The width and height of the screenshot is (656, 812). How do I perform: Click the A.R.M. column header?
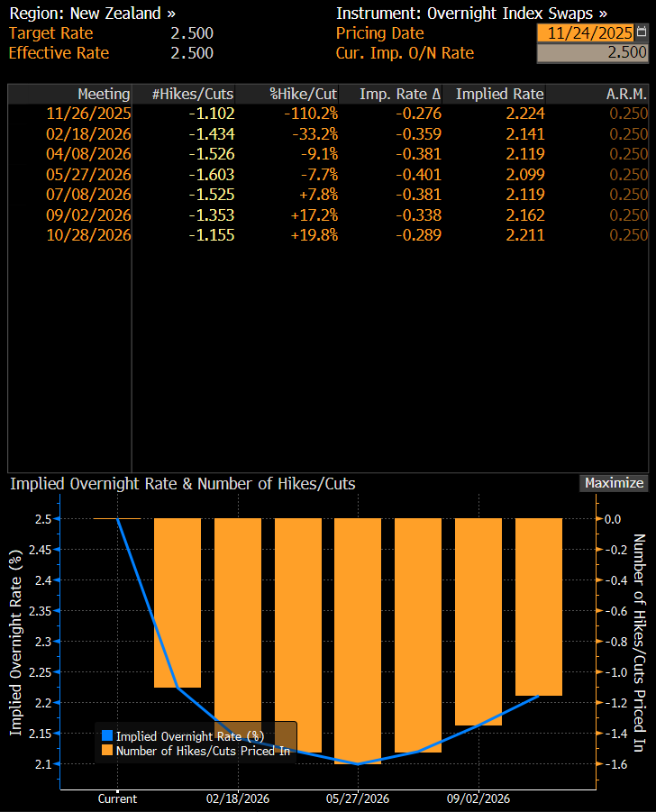tap(626, 94)
